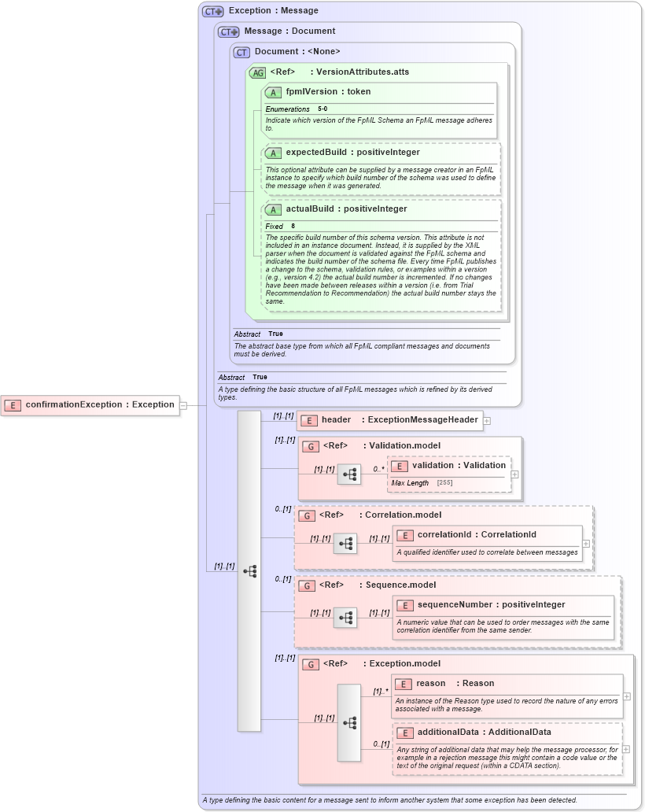
Task: Click the Max Length [255] entry
Action: (422, 482)
